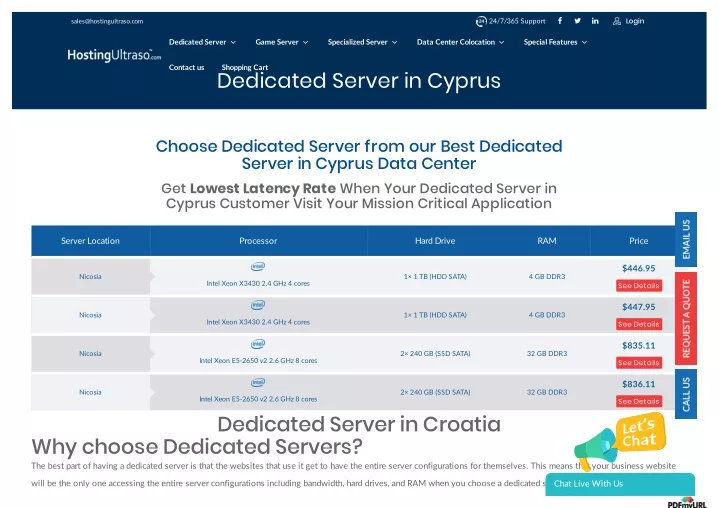Click the Dedicated Server in Croatia heading

click(x=359, y=424)
